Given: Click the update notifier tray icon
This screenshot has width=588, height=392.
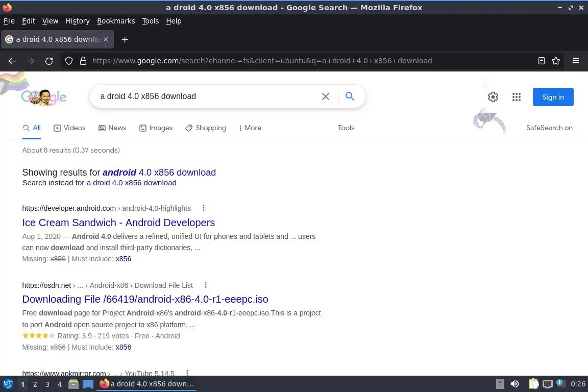Looking at the screenshot, I should pos(560,383).
